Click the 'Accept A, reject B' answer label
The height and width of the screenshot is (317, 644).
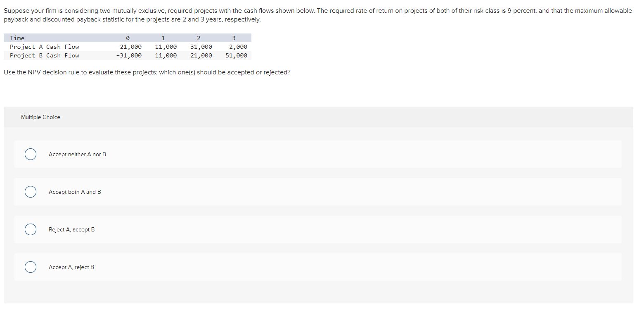[71, 267]
